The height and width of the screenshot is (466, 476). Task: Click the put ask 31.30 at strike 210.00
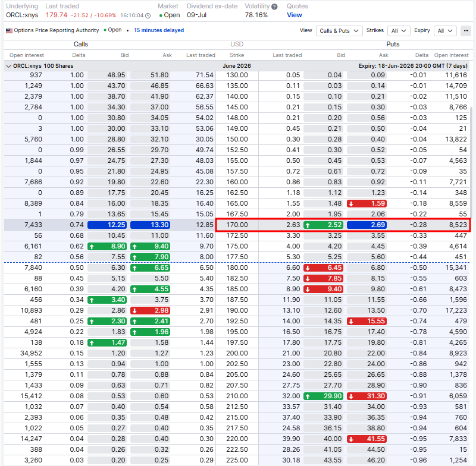pos(367,396)
